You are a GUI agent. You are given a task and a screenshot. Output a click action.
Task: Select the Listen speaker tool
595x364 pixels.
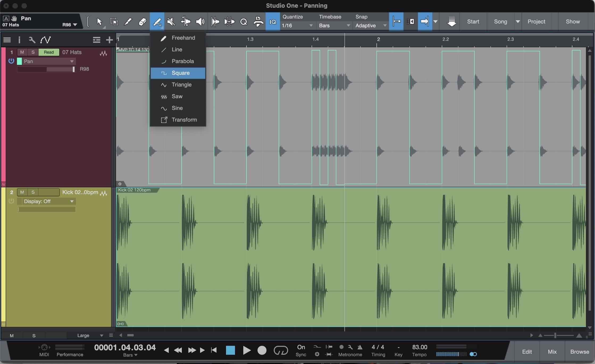(200, 22)
